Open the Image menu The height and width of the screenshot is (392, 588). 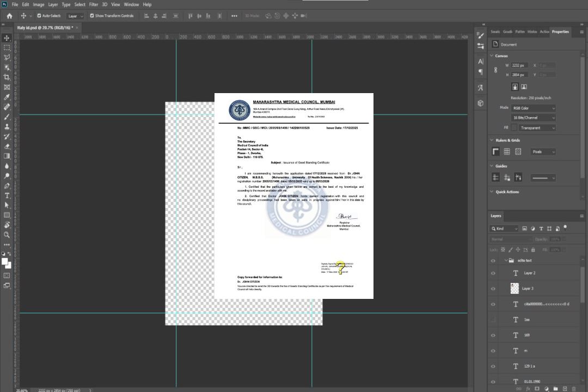pos(38,4)
